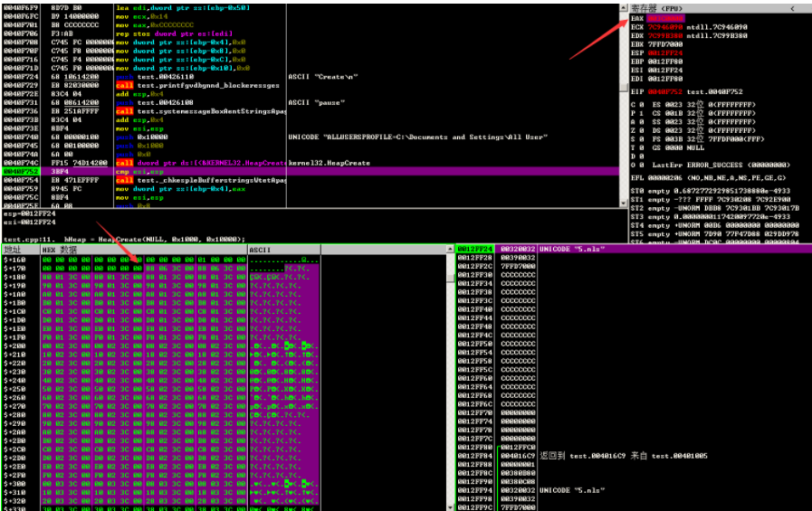Click source line 'hHeap = HeapCreate(NULL, 0x1000, 0x10000)'
This screenshot has width=812, height=511.
pos(154,240)
